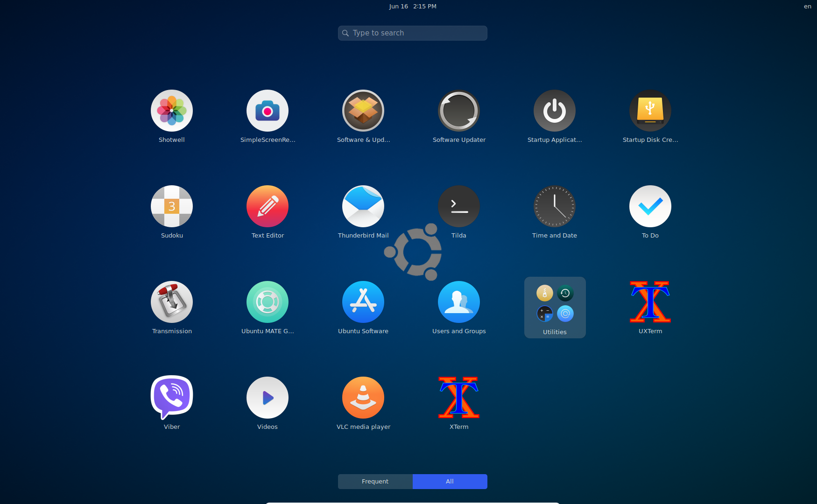This screenshot has width=817, height=504.
Task: Select the All apps tab
Action: tap(450, 482)
